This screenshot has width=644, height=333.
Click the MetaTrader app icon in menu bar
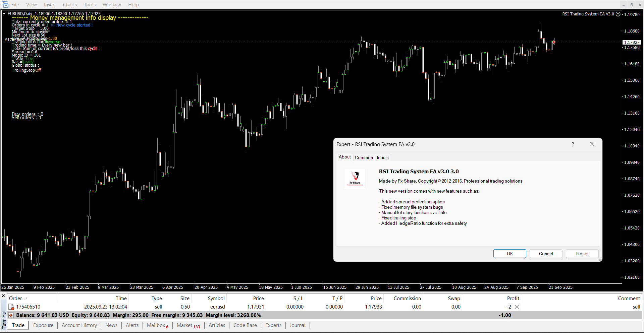(x=5, y=5)
